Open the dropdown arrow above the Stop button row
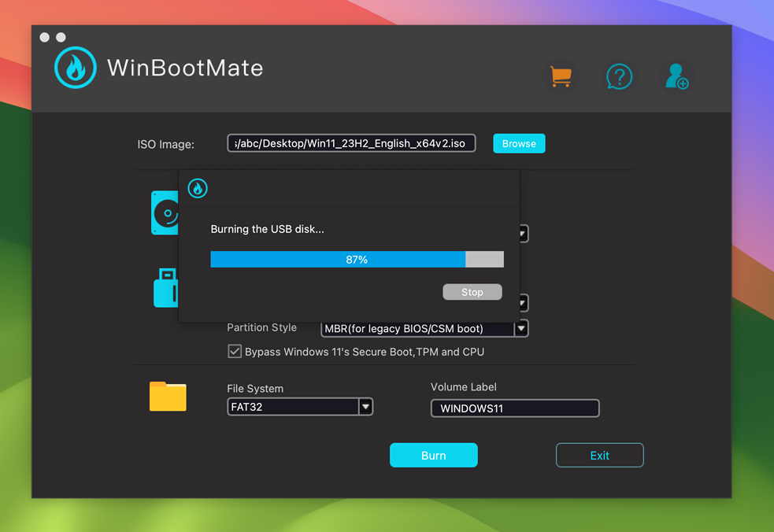The image size is (774, 532). [x=522, y=234]
